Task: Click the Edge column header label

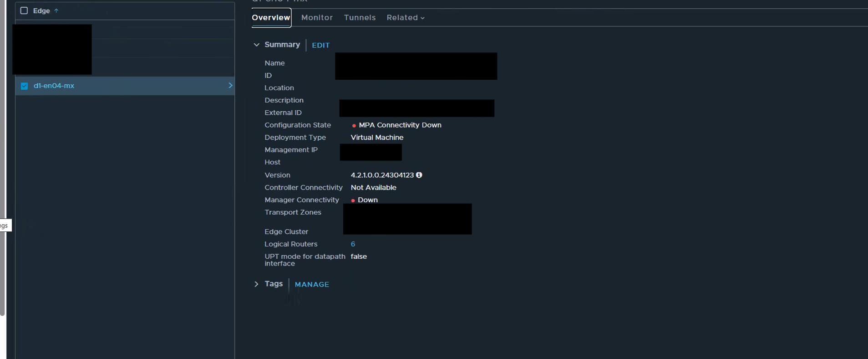Action: (x=41, y=11)
